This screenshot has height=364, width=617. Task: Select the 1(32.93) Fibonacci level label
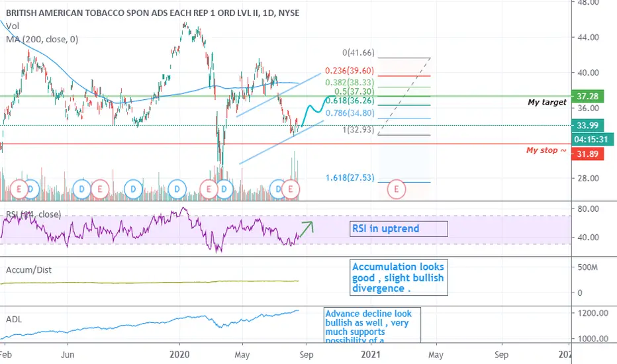(358, 130)
